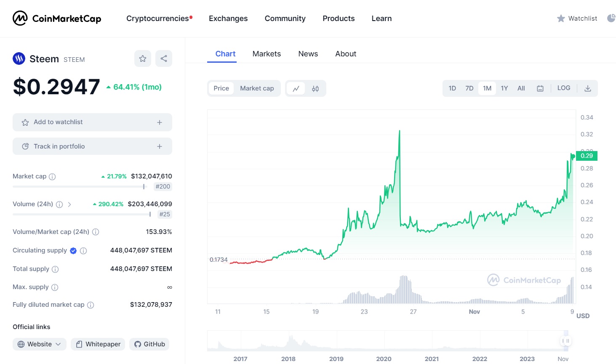Click the #25 volume rank badge
616x364 pixels.
tap(165, 214)
